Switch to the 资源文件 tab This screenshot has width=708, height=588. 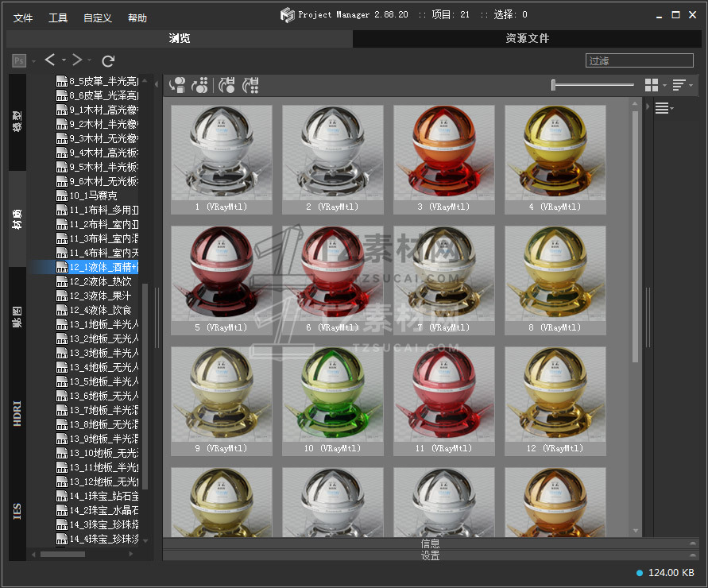pos(527,38)
